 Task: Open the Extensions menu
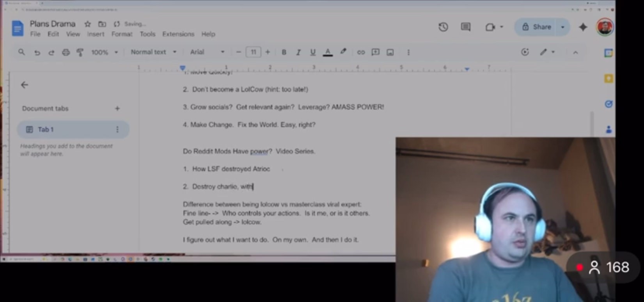pyautogui.click(x=178, y=34)
